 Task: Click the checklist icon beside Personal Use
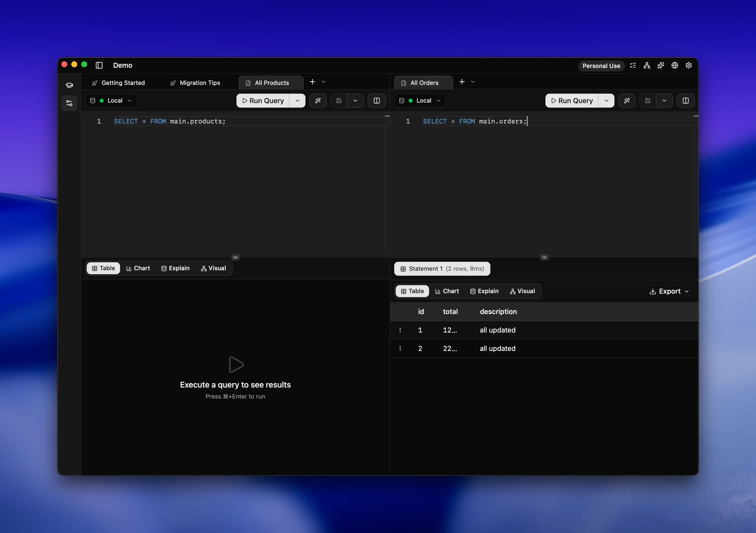coord(633,66)
